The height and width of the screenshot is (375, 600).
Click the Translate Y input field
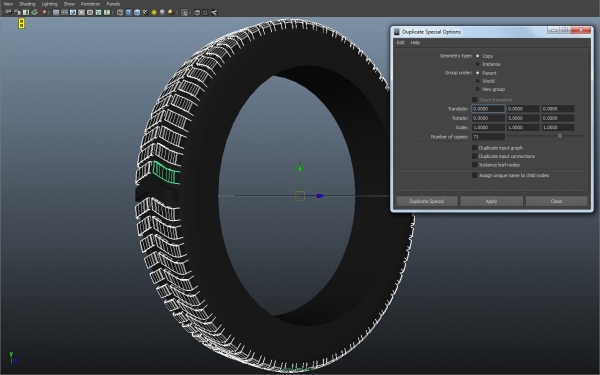click(x=523, y=109)
